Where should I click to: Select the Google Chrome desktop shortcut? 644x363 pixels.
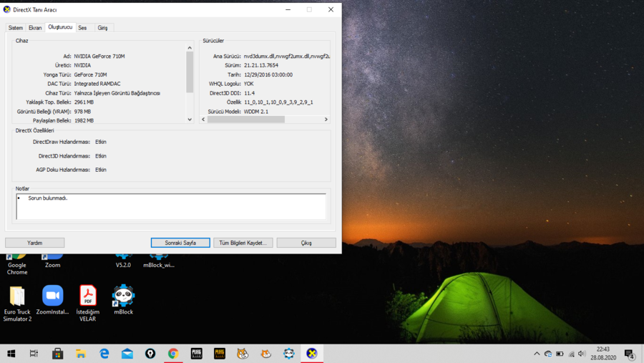(17, 265)
